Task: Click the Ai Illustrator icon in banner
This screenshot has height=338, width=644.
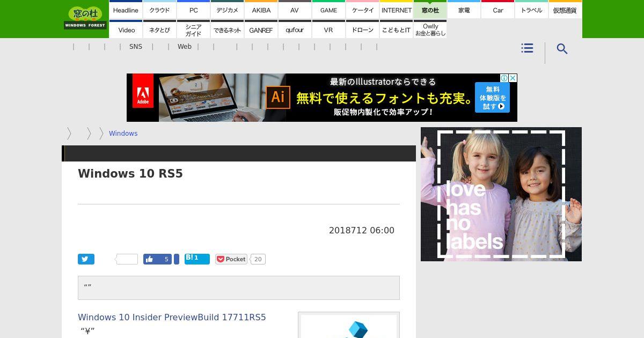Action: 277,97
